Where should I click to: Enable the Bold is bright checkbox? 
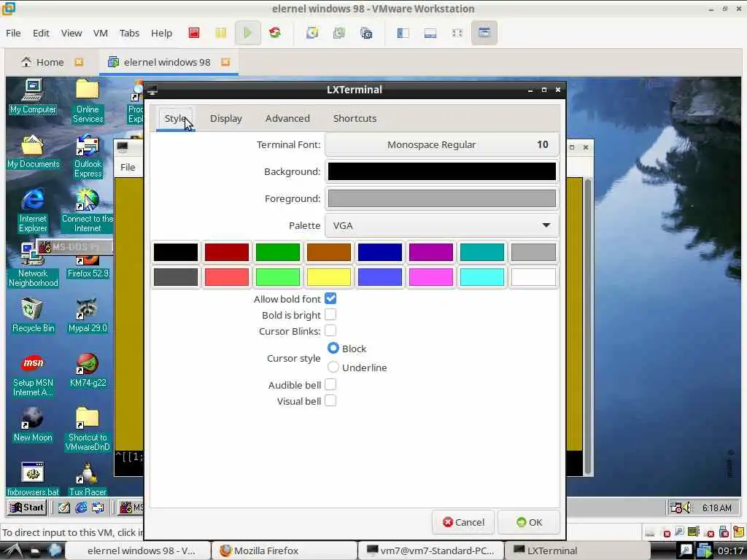click(330, 315)
